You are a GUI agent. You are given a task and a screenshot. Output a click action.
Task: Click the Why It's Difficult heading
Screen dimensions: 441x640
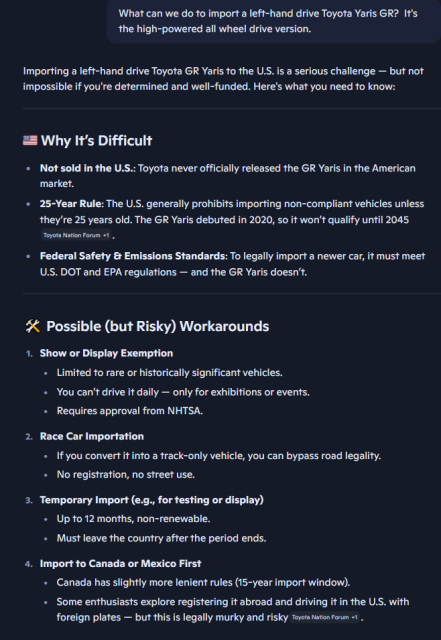pyautogui.click(x=96, y=141)
